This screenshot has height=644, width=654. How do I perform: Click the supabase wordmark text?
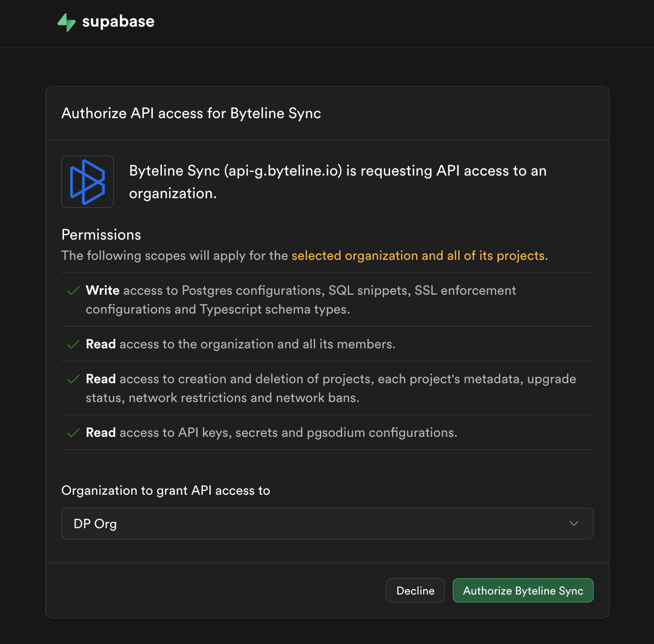click(x=118, y=22)
